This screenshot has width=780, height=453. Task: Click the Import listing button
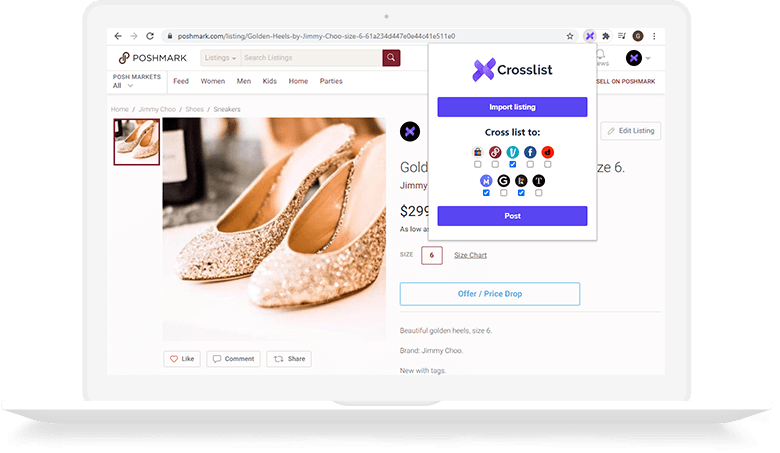[x=512, y=107]
